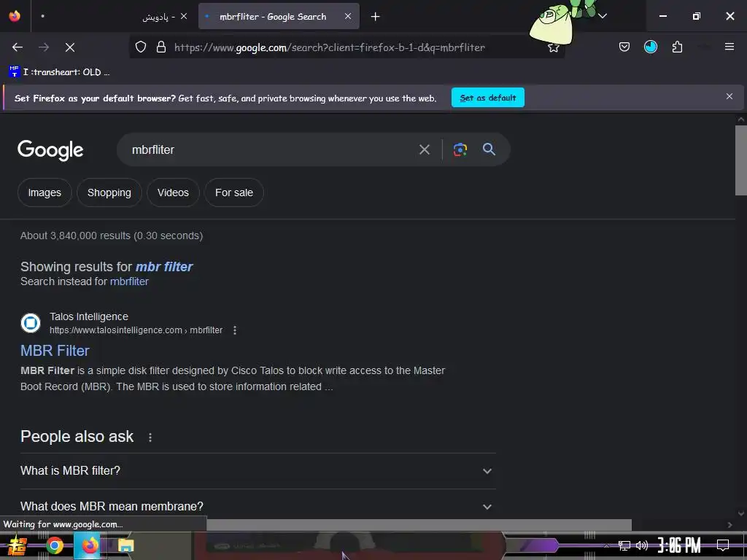747x560 pixels.
Task: Click the magnifier search button
Action: 489,149
